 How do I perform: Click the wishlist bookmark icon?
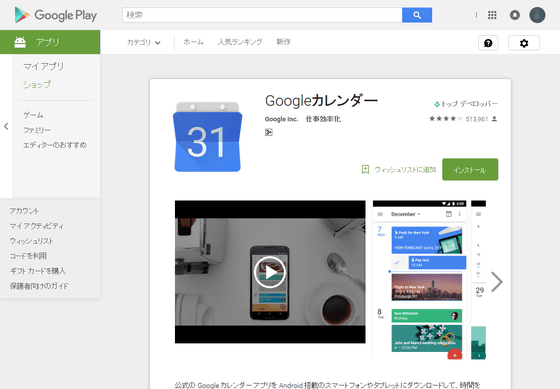365,169
